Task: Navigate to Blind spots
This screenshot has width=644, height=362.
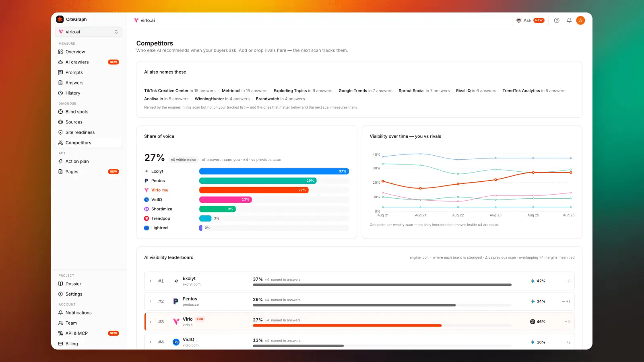Action: coord(89,112)
